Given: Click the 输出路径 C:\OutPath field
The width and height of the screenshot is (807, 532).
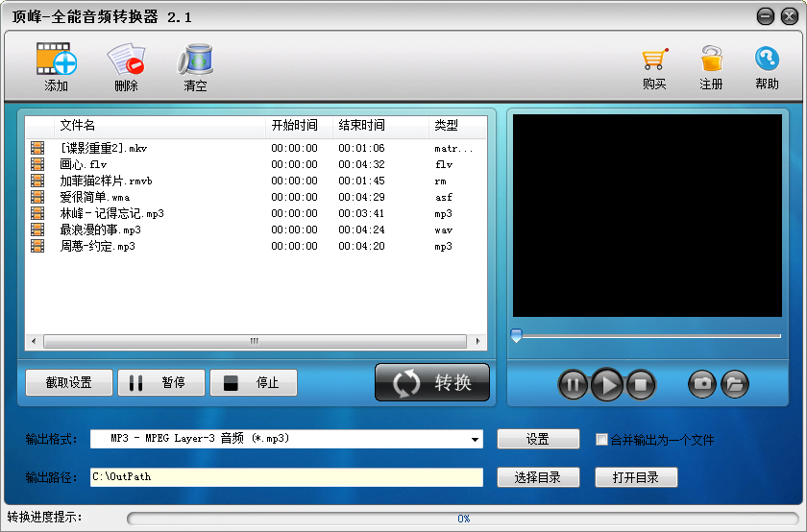Looking at the screenshot, I should click(286, 476).
